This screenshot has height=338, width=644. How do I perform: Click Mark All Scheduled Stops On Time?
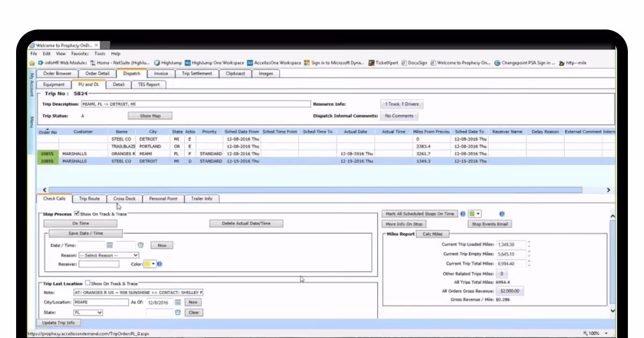click(x=420, y=214)
